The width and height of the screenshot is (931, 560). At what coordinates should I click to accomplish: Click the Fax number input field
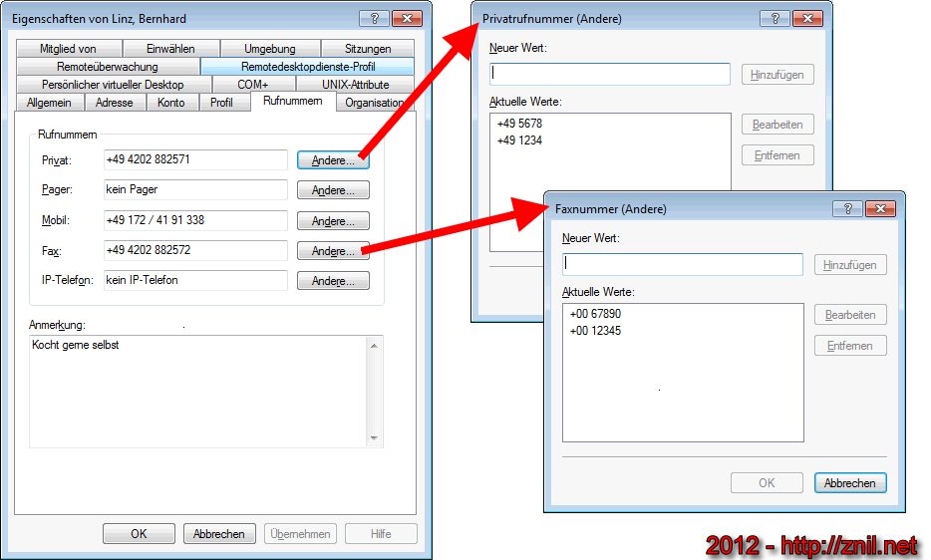tap(194, 250)
